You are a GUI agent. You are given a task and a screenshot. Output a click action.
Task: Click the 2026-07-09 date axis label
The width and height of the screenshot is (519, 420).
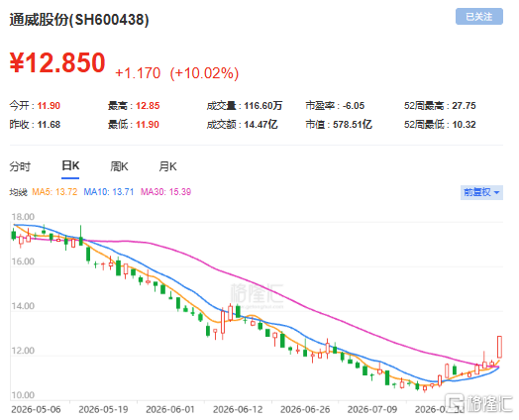pyautogui.click(x=372, y=410)
